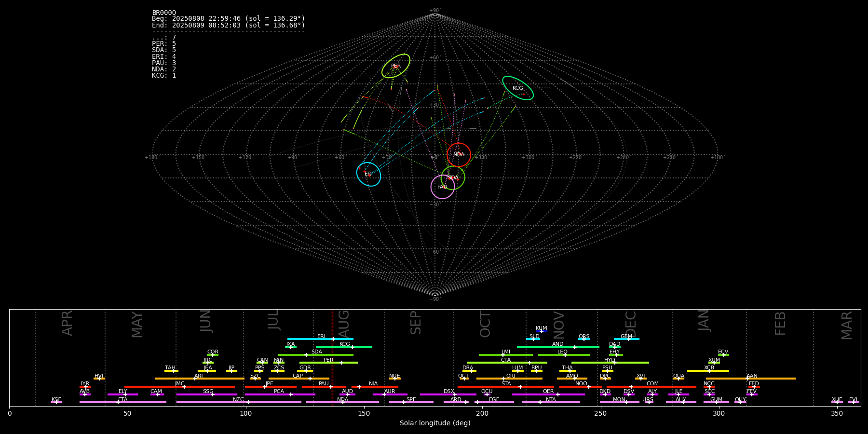Click the 'PAU: 3' legend line

(164, 63)
